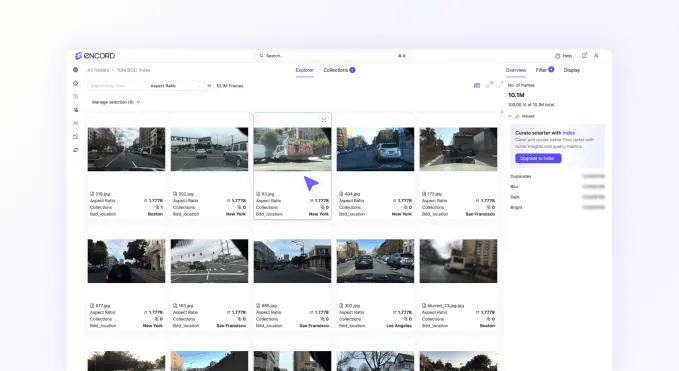Collapse the Issues section
Screen dimensions: 679x371
(x=510, y=116)
